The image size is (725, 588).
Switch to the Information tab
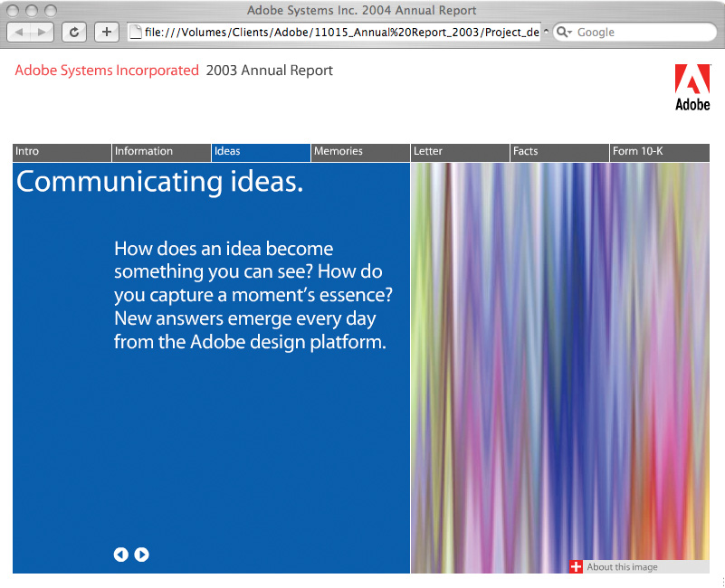coord(161,152)
